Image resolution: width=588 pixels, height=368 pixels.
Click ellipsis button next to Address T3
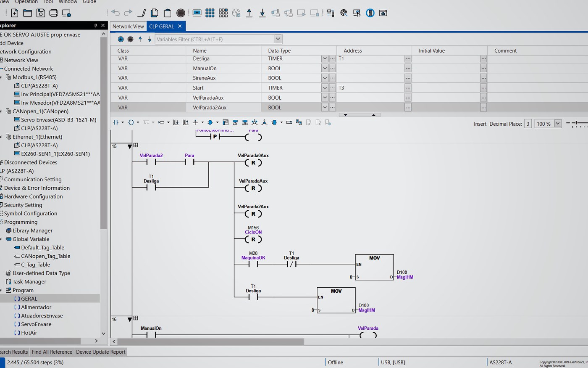tap(408, 87)
